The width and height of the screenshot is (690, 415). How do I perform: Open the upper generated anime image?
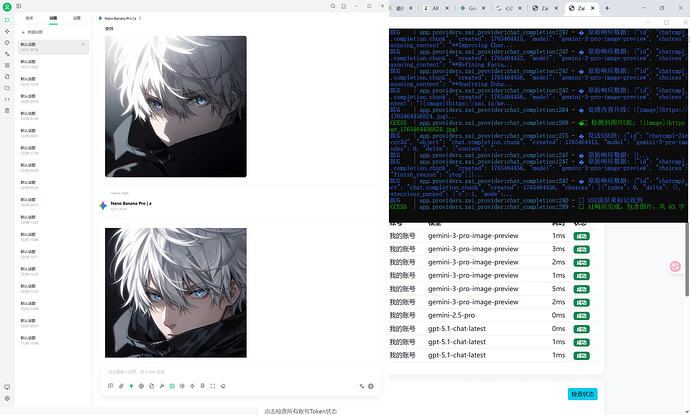point(176,107)
